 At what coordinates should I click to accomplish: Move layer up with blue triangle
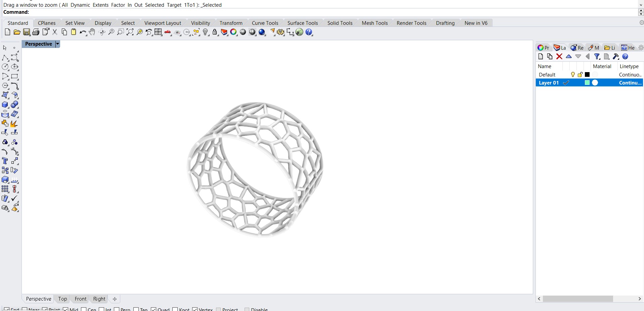[x=569, y=56]
